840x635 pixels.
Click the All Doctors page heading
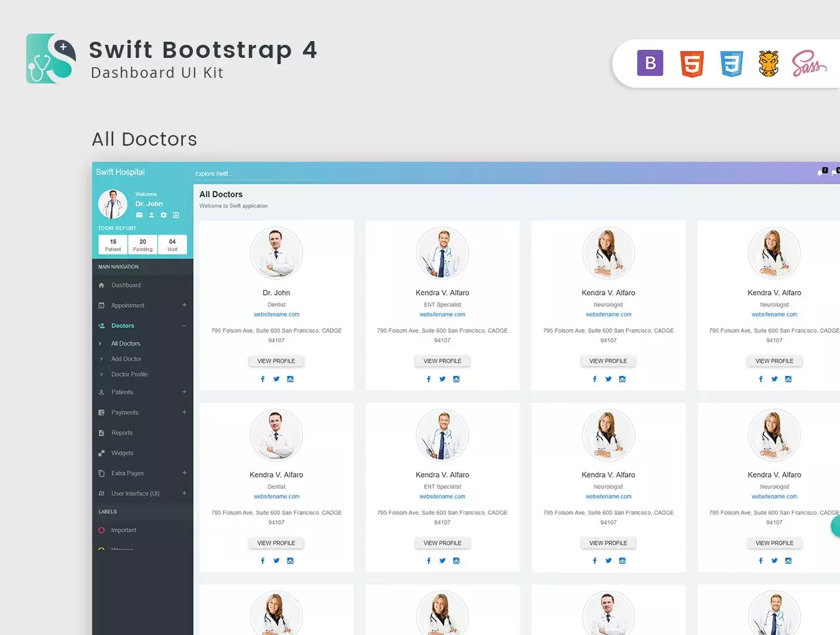pos(221,194)
